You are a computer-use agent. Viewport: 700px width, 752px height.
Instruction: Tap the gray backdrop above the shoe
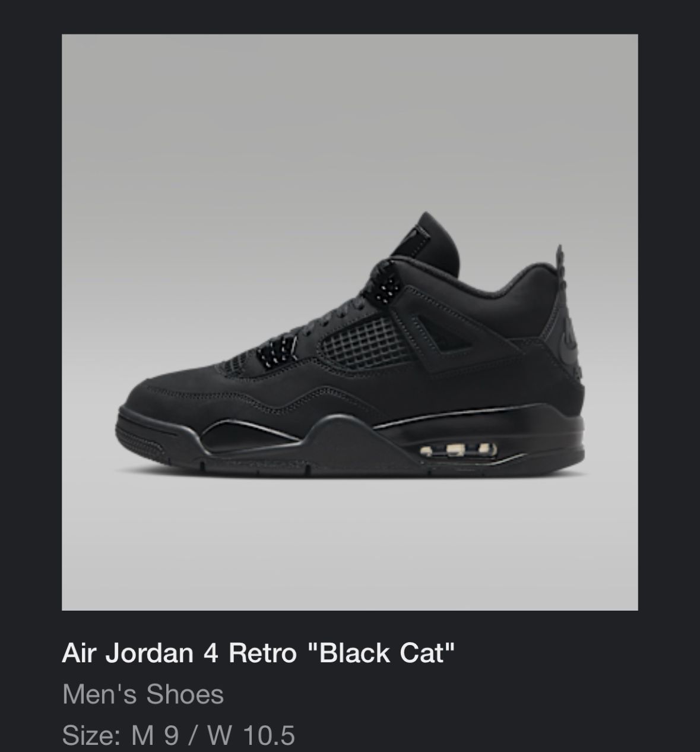[x=350, y=119]
